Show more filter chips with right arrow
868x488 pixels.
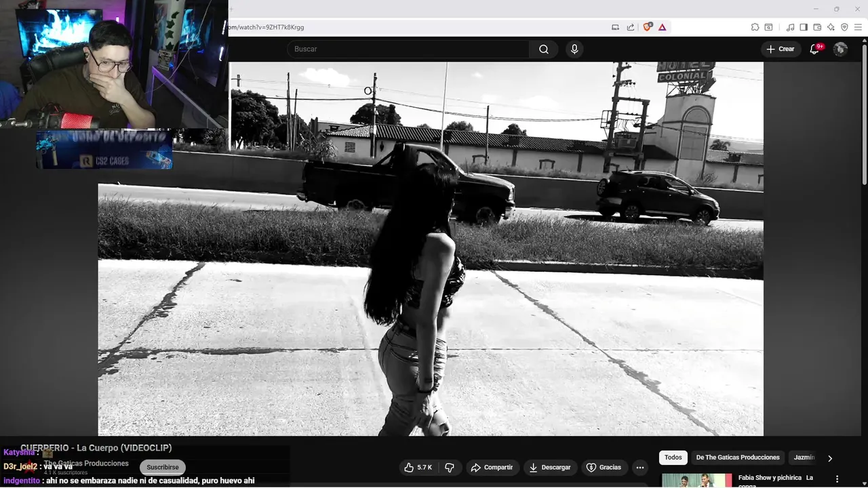pos(829,458)
